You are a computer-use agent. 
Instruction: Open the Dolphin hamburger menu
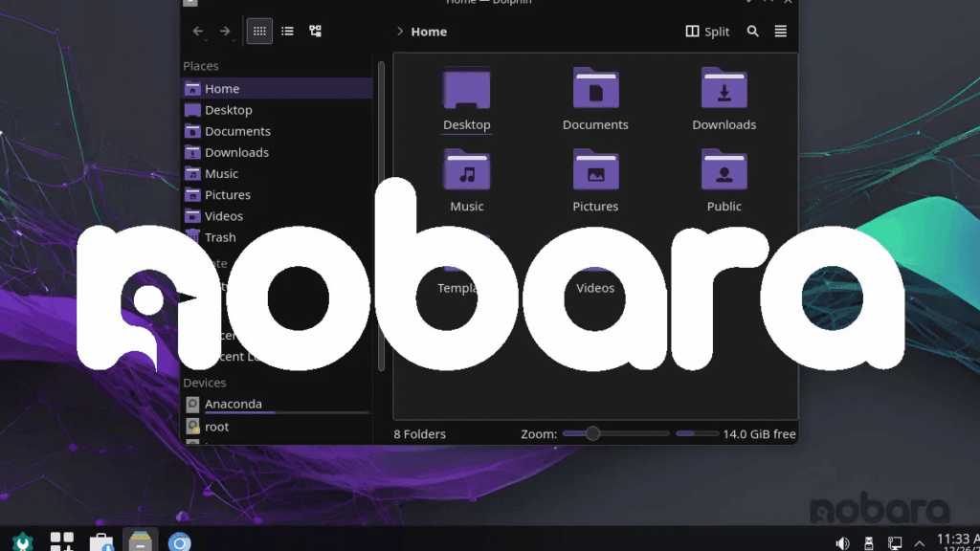pyautogui.click(x=780, y=31)
